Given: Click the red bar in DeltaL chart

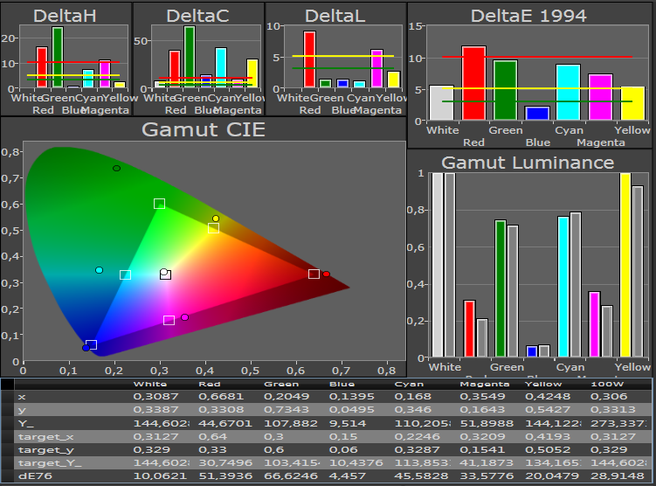Looking at the screenshot, I should click(310, 59).
